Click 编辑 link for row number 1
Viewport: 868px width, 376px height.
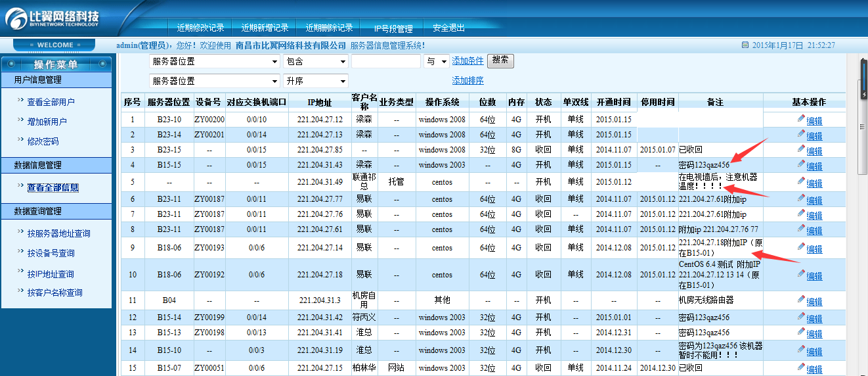[814, 120]
